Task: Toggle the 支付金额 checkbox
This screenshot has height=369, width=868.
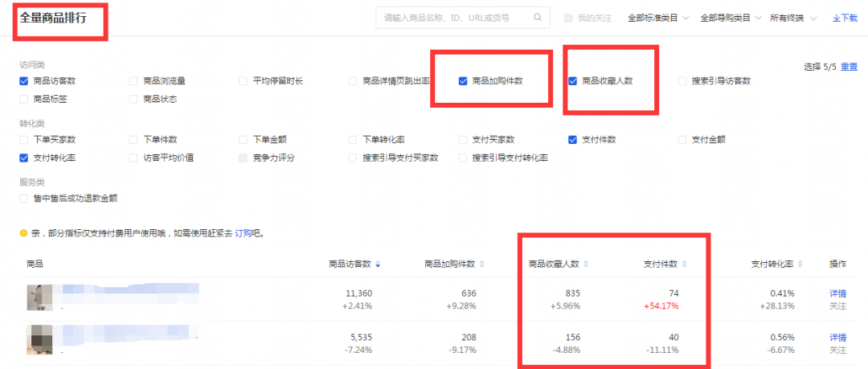Action: pyautogui.click(x=683, y=140)
